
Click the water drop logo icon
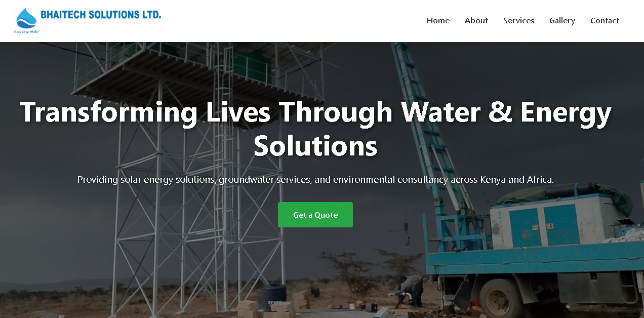26,18
